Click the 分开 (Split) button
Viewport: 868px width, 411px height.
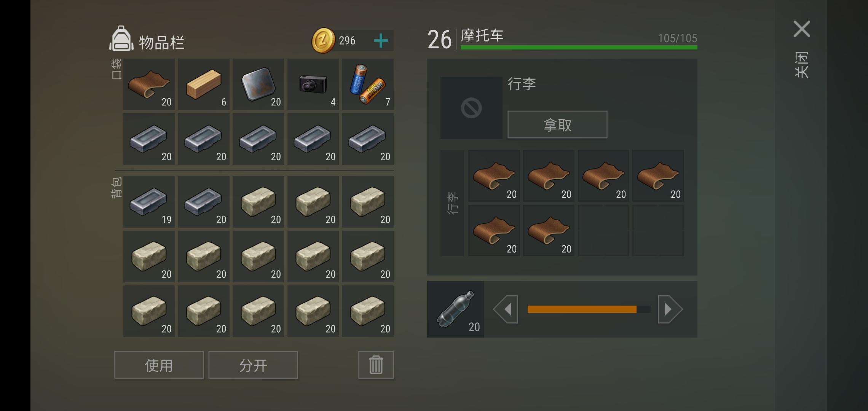click(x=253, y=365)
